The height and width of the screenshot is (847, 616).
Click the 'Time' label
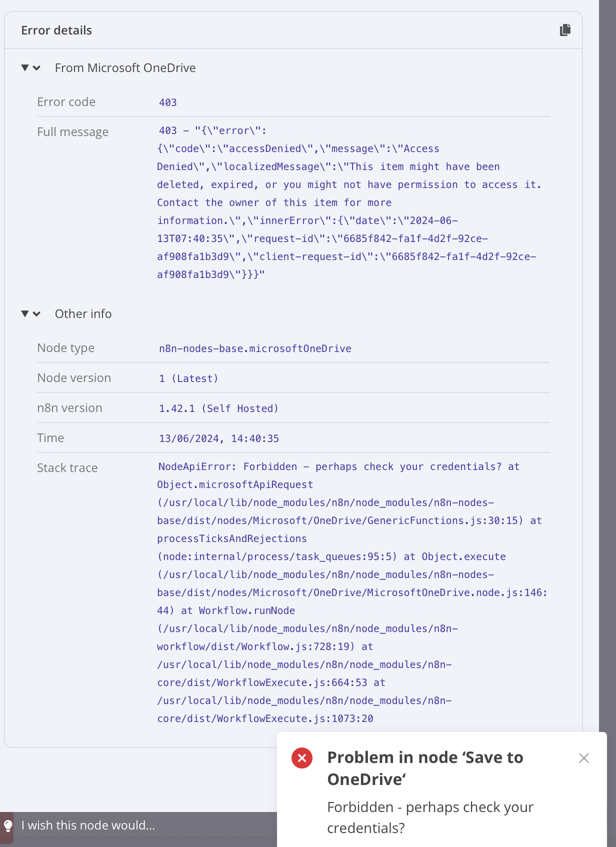pos(50,438)
